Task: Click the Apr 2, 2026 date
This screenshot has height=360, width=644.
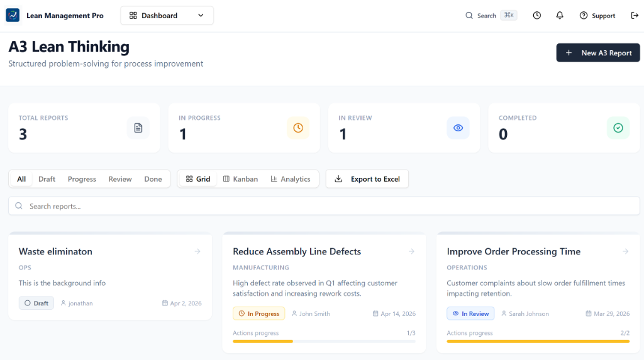Action: pyautogui.click(x=182, y=303)
